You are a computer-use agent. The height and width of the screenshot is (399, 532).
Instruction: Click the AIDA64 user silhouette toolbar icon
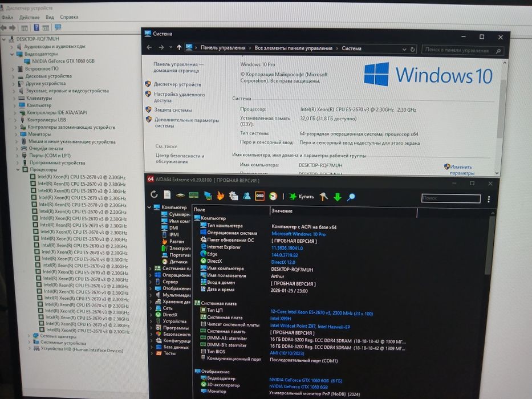[x=247, y=196]
